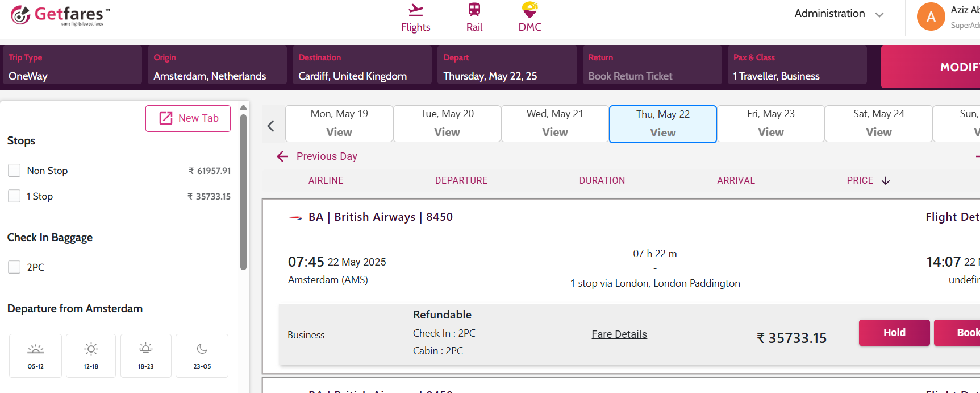980x393 pixels.
Task: Check the 2PC baggage filter
Action: [x=14, y=267]
